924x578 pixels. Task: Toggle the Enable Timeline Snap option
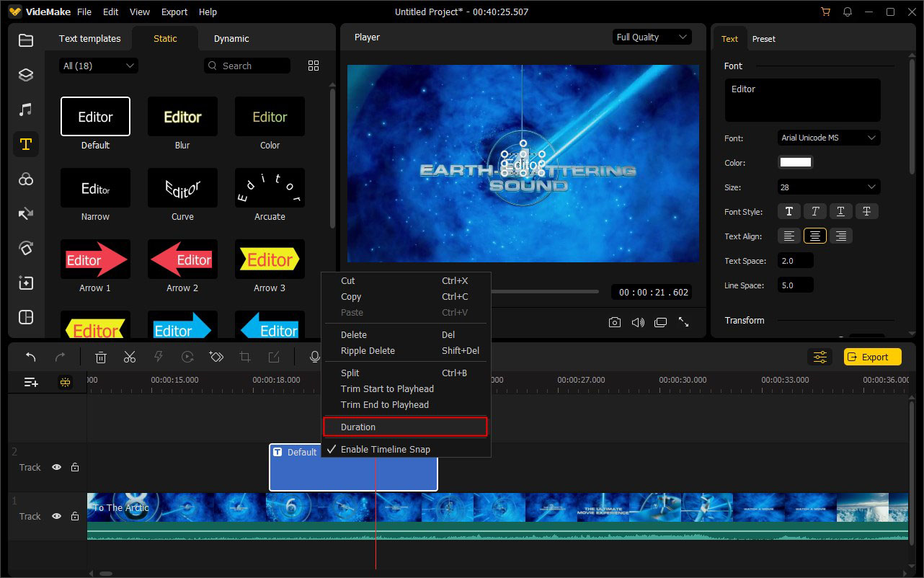[385, 449]
